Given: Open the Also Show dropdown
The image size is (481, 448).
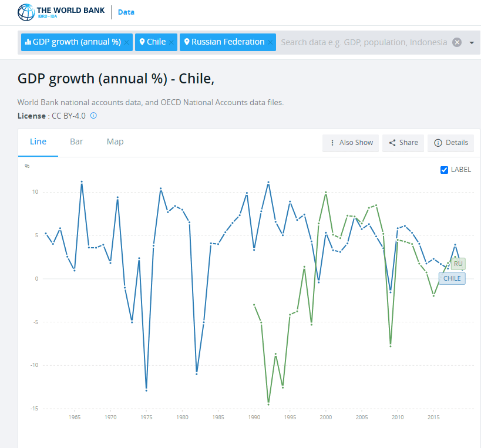Looking at the screenshot, I should click(x=351, y=143).
